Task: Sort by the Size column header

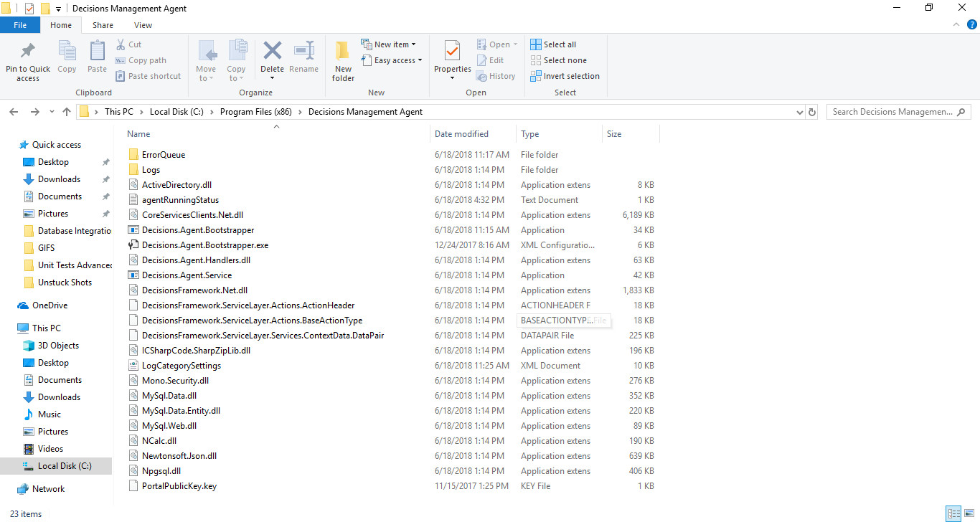Action: coord(614,134)
